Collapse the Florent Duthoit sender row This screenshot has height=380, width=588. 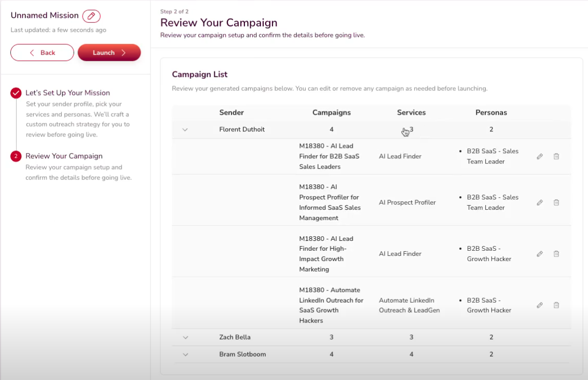point(185,130)
